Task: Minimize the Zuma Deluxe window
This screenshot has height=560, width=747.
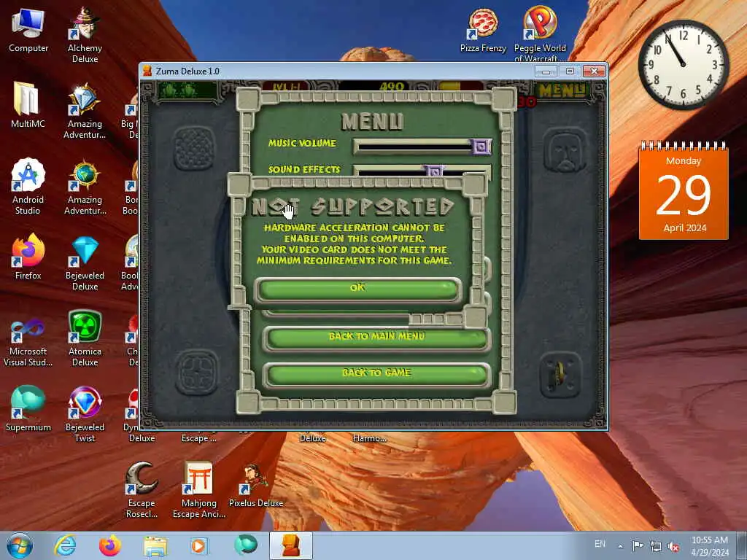Action: [x=546, y=71]
